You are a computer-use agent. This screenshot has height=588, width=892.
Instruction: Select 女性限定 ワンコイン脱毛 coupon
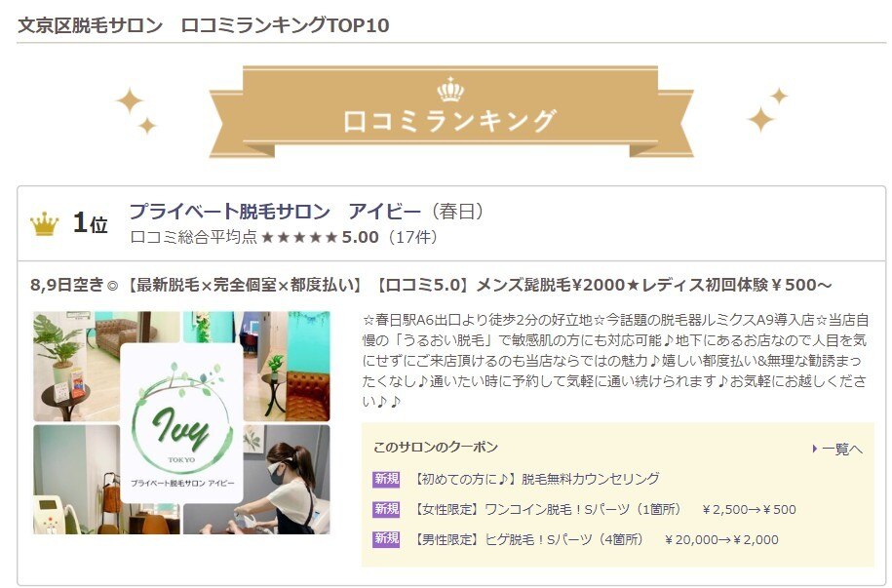(604, 509)
